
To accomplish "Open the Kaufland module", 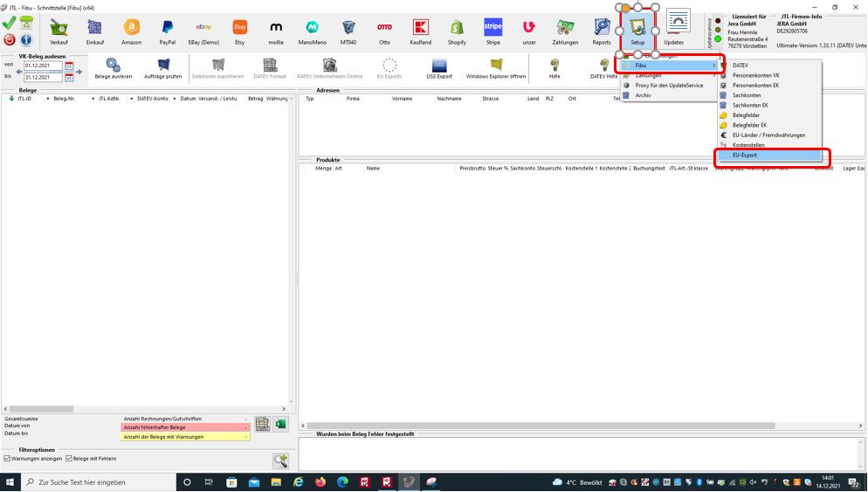I will [x=420, y=31].
